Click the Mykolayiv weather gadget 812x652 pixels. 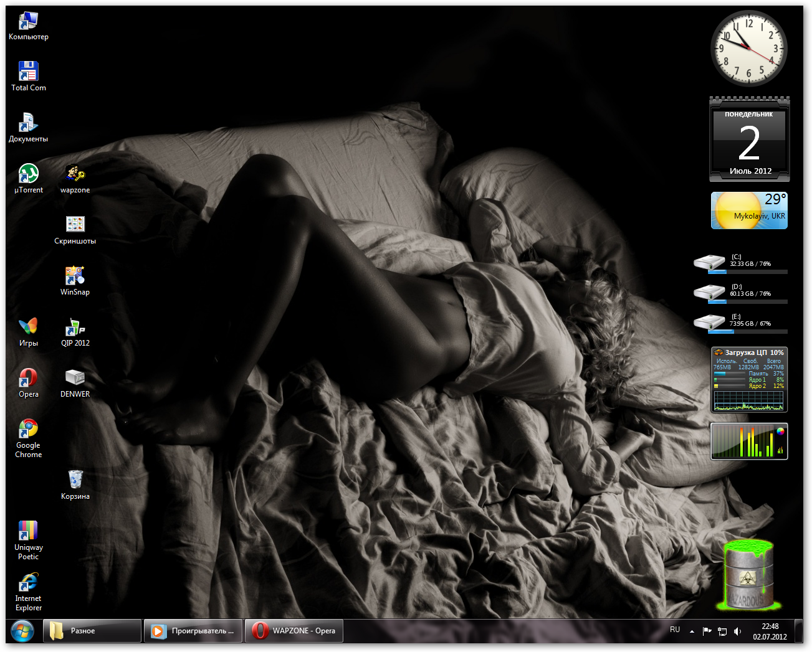pos(749,210)
